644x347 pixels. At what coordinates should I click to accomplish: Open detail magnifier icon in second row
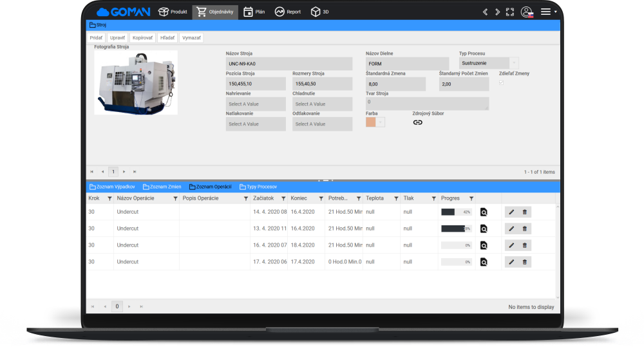[484, 229]
